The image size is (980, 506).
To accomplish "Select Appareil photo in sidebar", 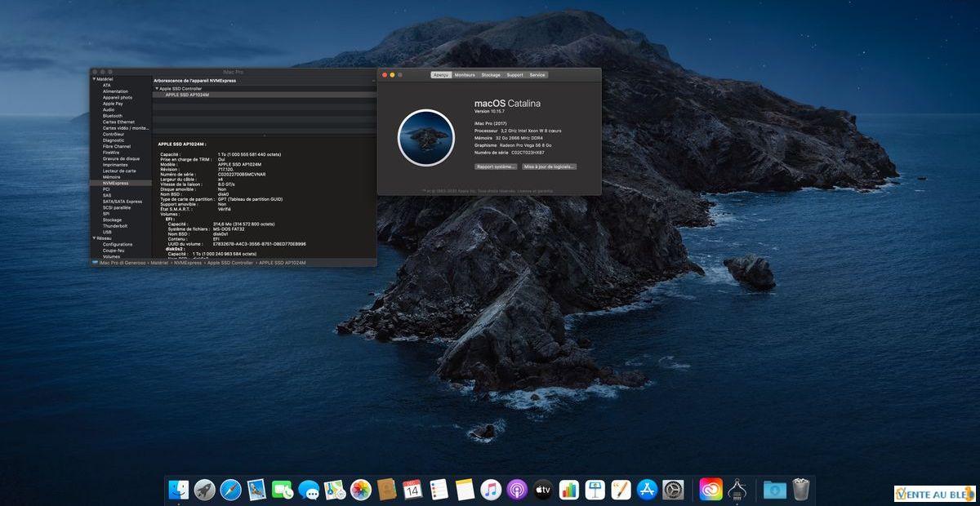I will [117, 97].
